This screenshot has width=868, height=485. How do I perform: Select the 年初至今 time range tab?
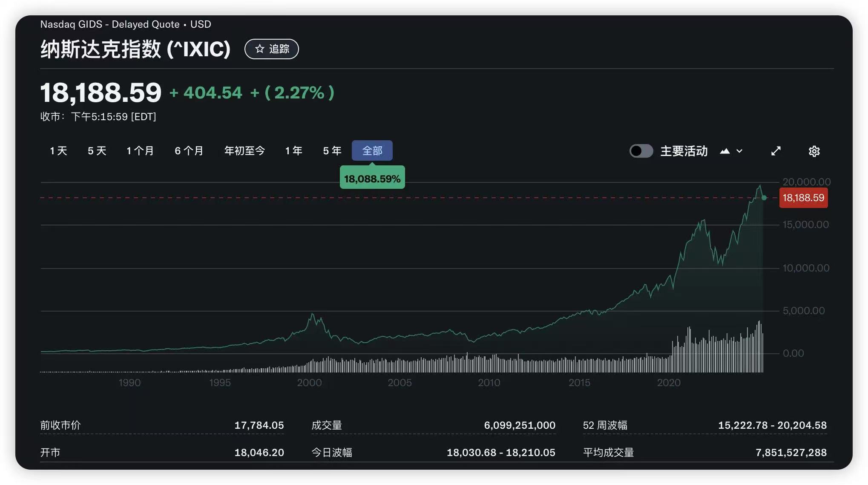click(x=244, y=151)
